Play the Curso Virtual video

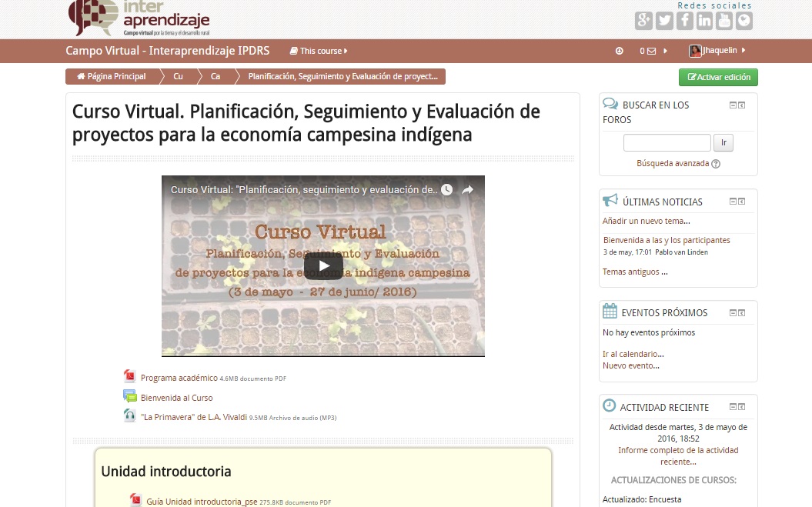(x=323, y=266)
